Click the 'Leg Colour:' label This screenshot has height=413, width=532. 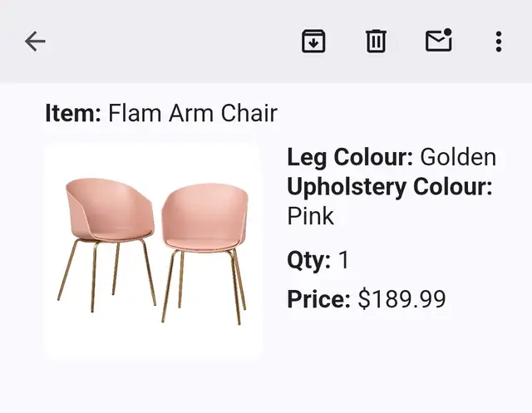[350, 157]
